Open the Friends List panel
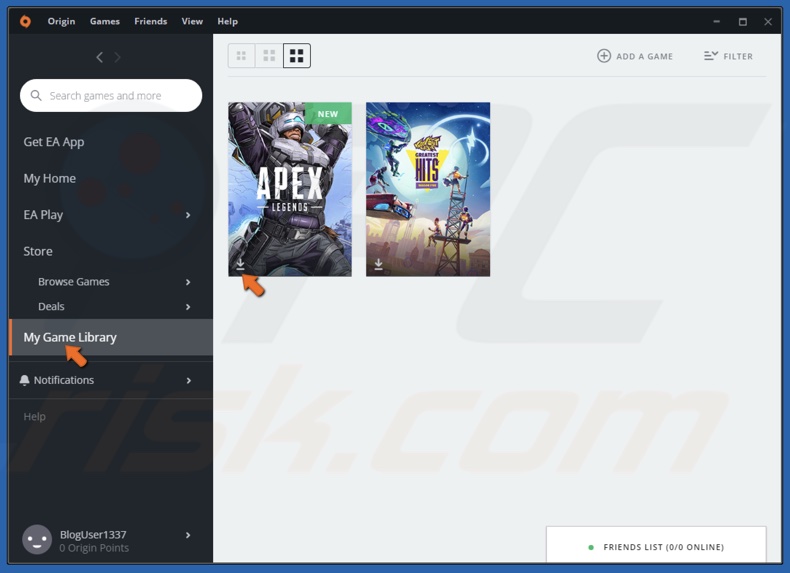The width and height of the screenshot is (790, 573). [656, 546]
